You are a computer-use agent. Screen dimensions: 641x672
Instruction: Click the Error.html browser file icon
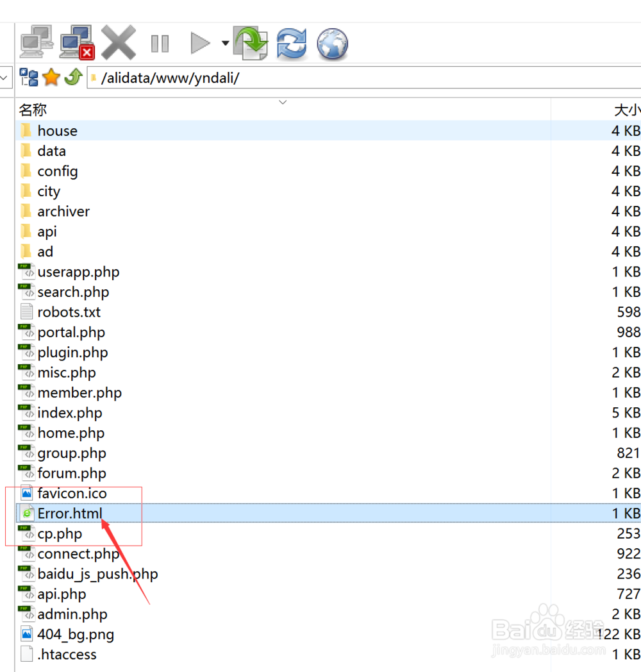click(26, 513)
